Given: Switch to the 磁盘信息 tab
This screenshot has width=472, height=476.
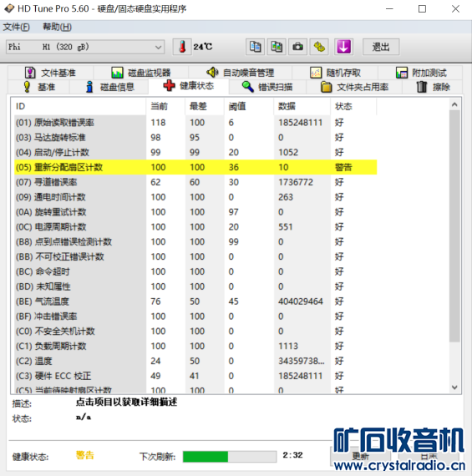Looking at the screenshot, I should pos(109,87).
